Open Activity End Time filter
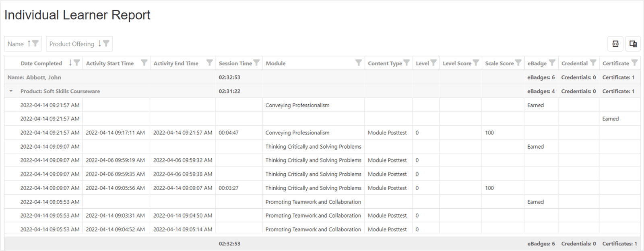Image resolution: width=644 pixels, height=251 pixels. pyautogui.click(x=210, y=63)
